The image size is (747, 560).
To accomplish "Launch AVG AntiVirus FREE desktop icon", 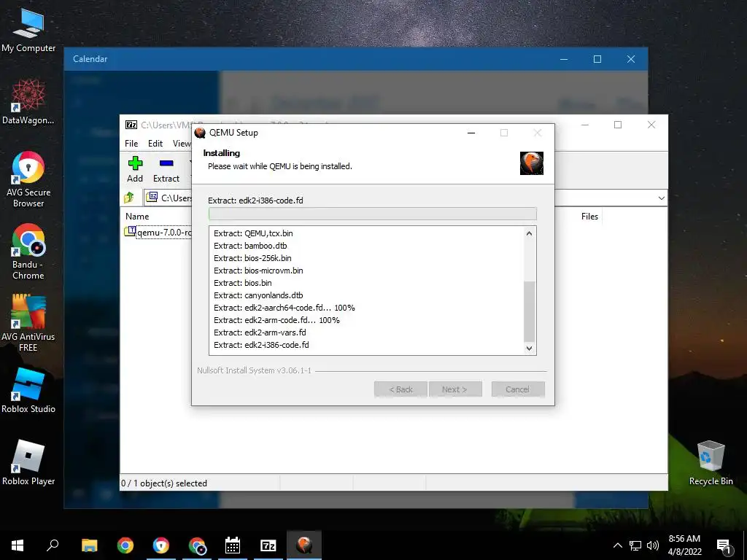I will [28, 323].
